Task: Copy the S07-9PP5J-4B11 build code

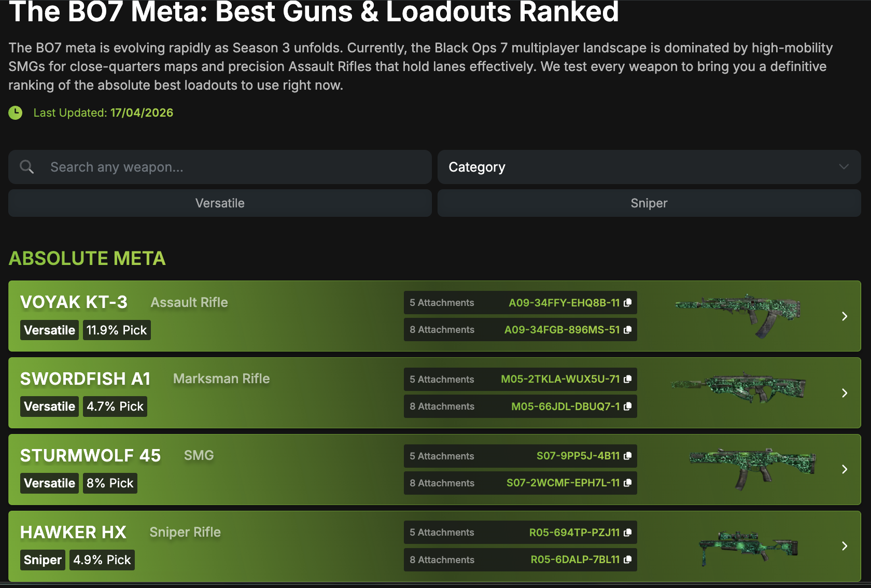Action: [x=627, y=456]
